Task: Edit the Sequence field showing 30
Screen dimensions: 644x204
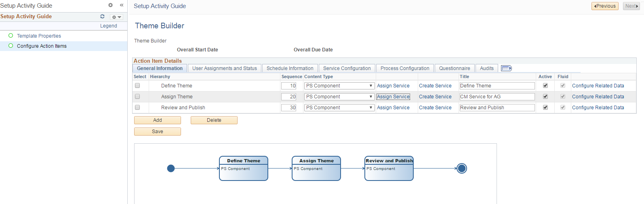Action: (289, 108)
